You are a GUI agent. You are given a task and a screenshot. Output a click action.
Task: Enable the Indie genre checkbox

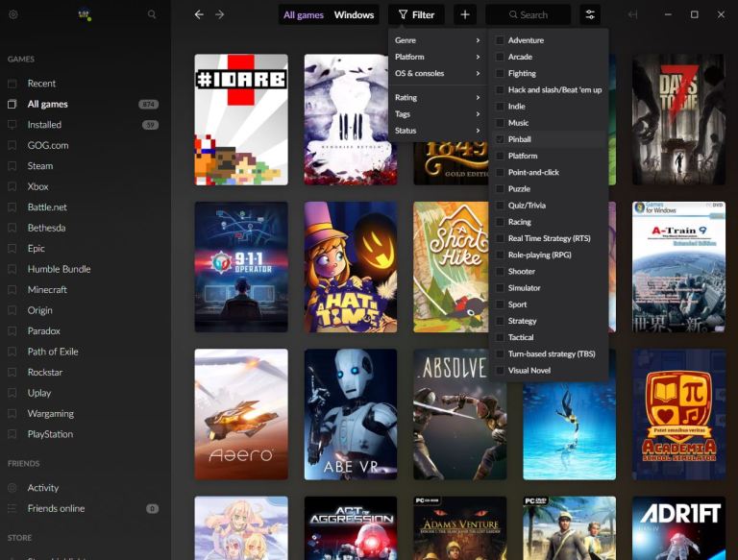tap(500, 107)
